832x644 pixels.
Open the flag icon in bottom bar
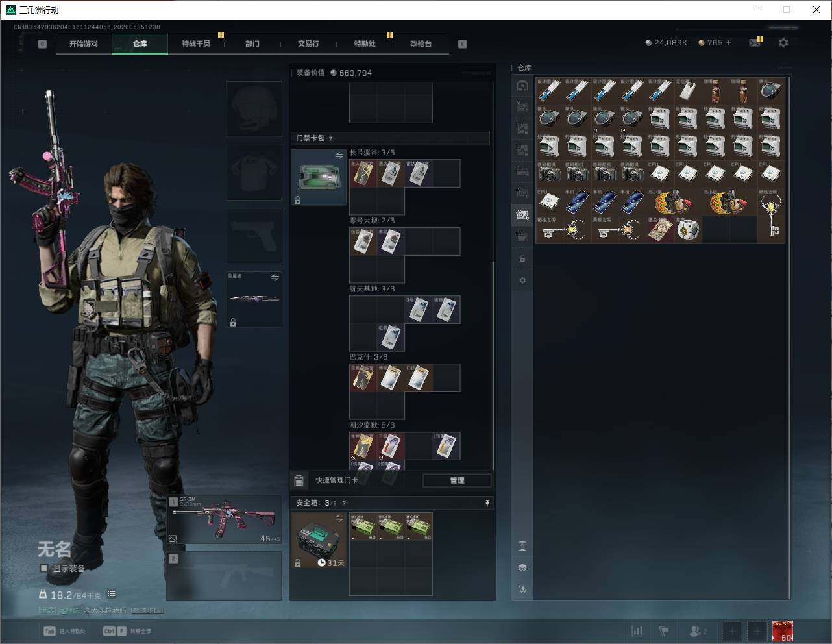pos(664,631)
